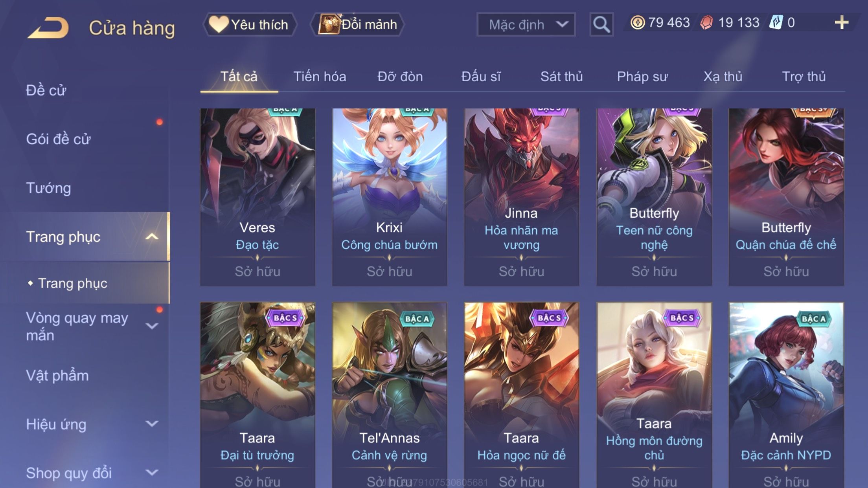
Task: Switch to the Tiến hóa tab
Action: click(x=320, y=76)
